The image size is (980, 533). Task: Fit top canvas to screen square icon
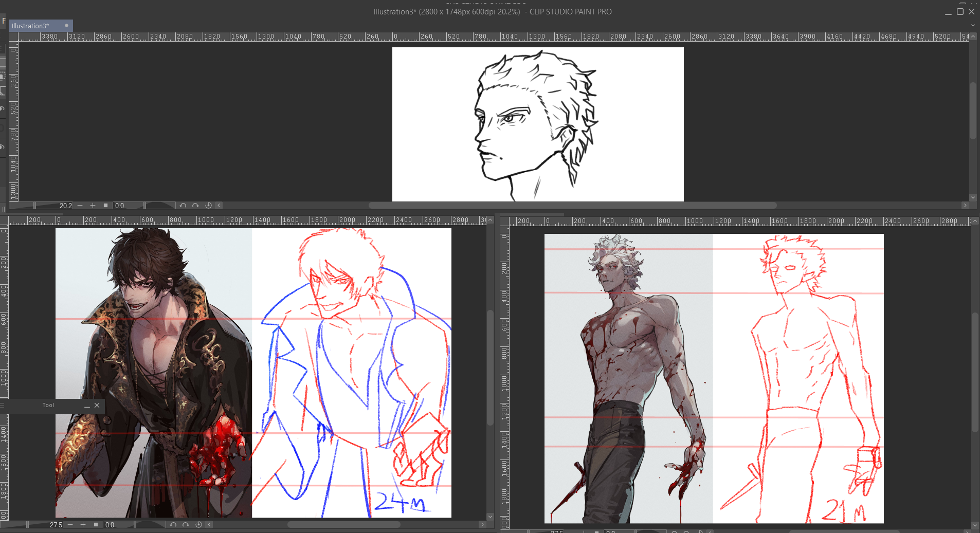click(x=105, y=206)
